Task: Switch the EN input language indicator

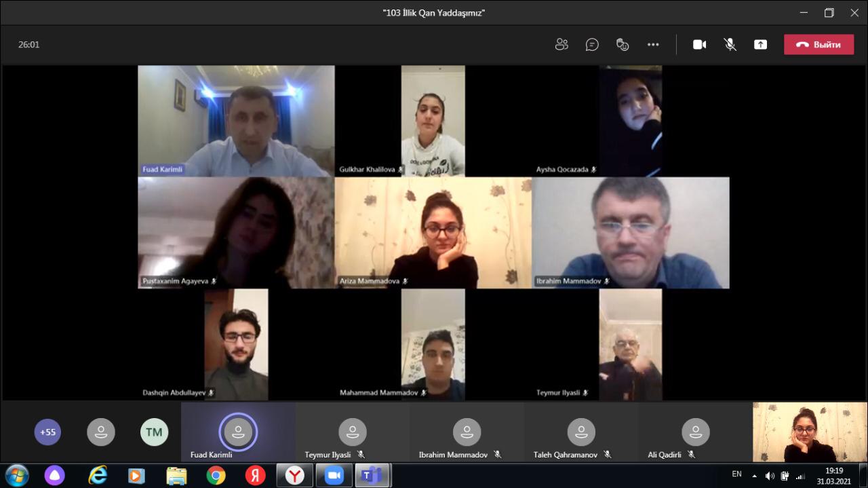Action: click(736, 474)
